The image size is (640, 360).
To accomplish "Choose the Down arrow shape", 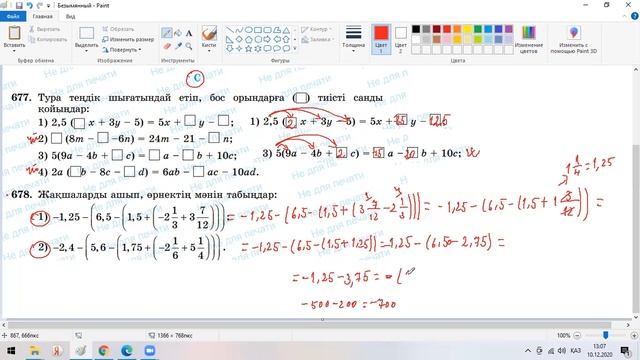I will [x=230, y=49].
